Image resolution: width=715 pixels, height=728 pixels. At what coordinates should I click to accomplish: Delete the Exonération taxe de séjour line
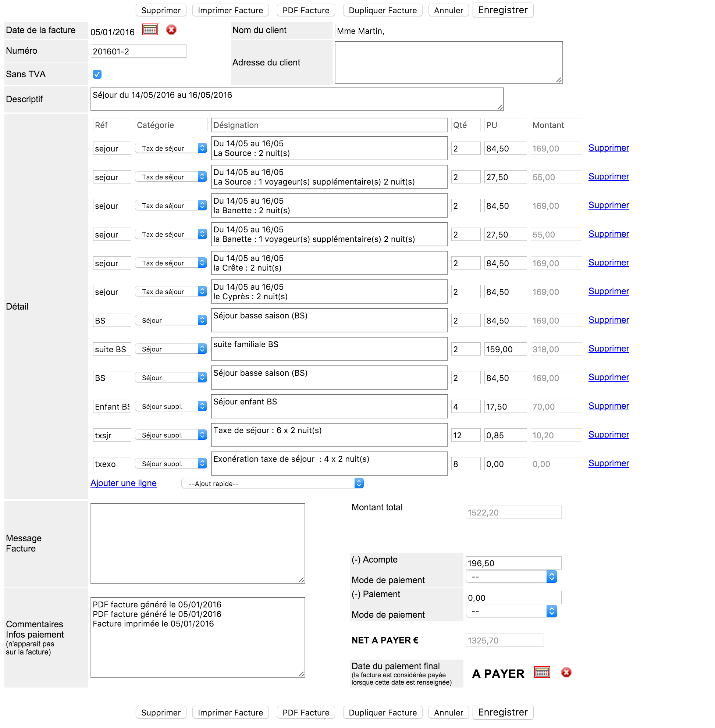(608, 464)
